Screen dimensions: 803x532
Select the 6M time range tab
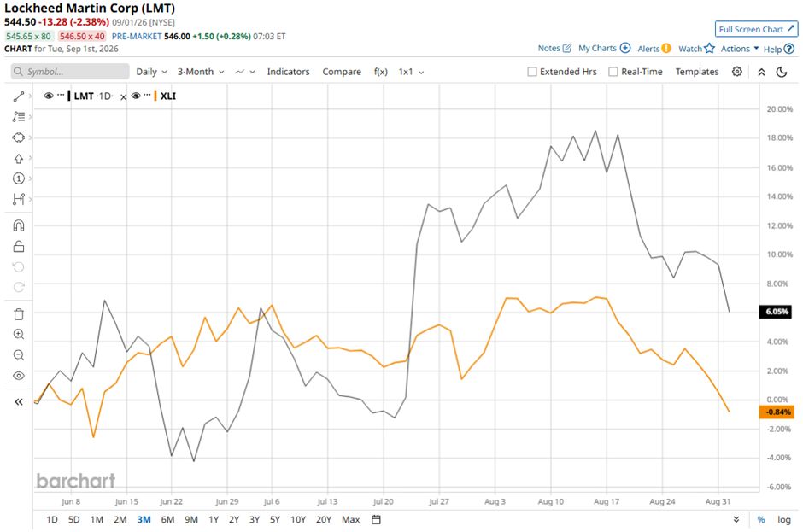click(167, 520)
